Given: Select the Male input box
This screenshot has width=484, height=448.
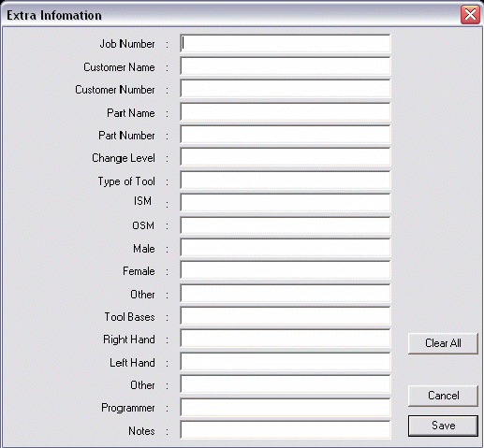Looking at the screenshot, I should pos(286,248).
